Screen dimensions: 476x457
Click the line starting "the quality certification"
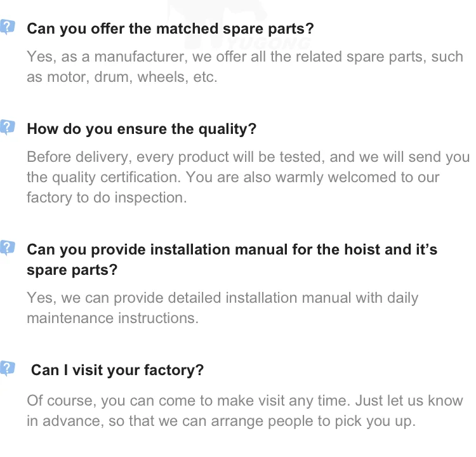(232, 177)
